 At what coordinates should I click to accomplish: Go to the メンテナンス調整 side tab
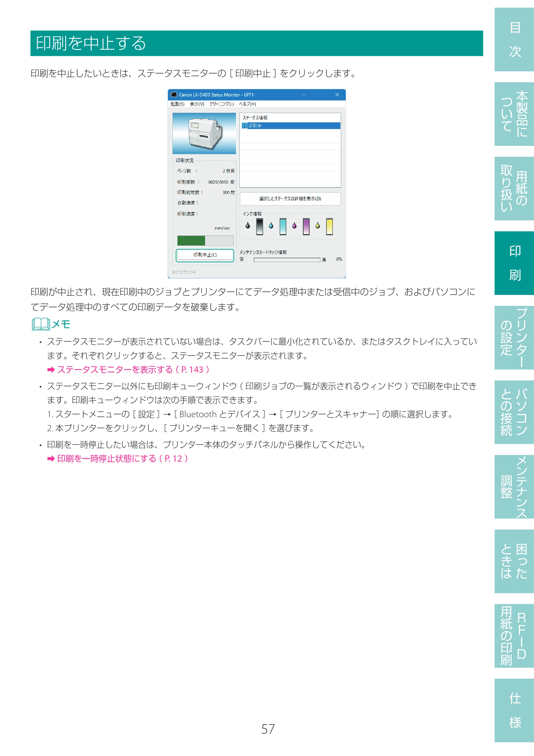(x=514, y=487)
